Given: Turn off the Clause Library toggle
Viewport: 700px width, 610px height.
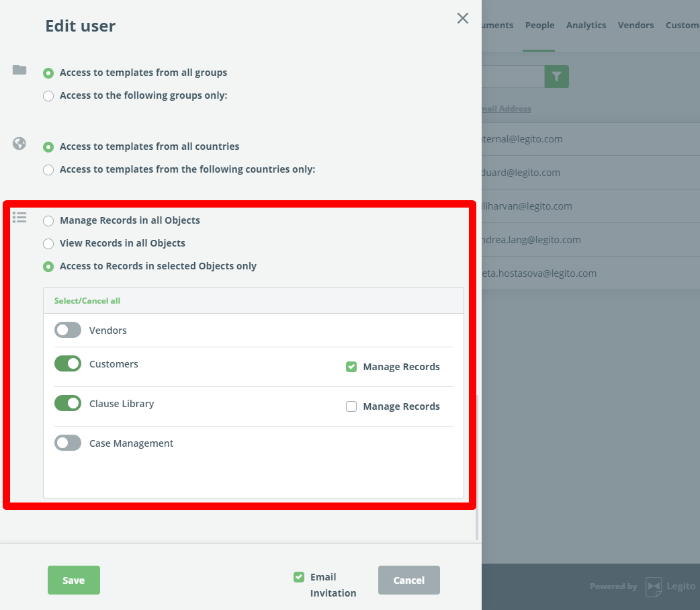Looking at the screenshot, I should point(68,403).
